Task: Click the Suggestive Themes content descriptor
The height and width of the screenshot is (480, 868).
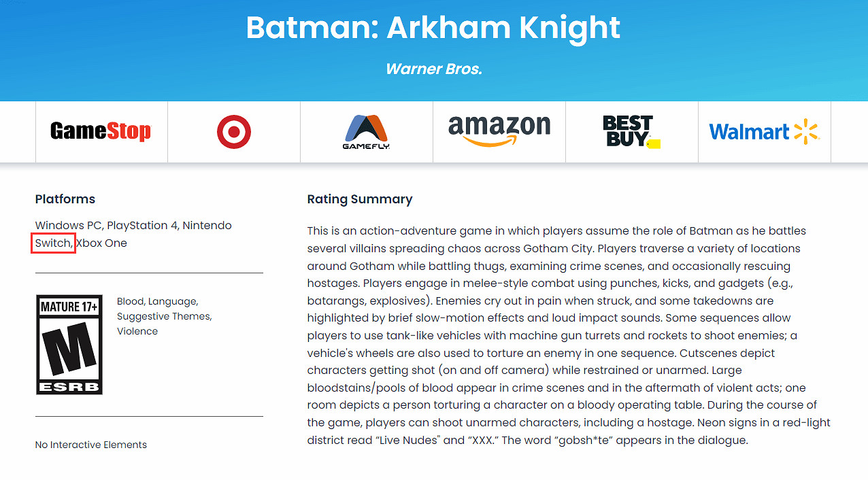Action: 164,316
